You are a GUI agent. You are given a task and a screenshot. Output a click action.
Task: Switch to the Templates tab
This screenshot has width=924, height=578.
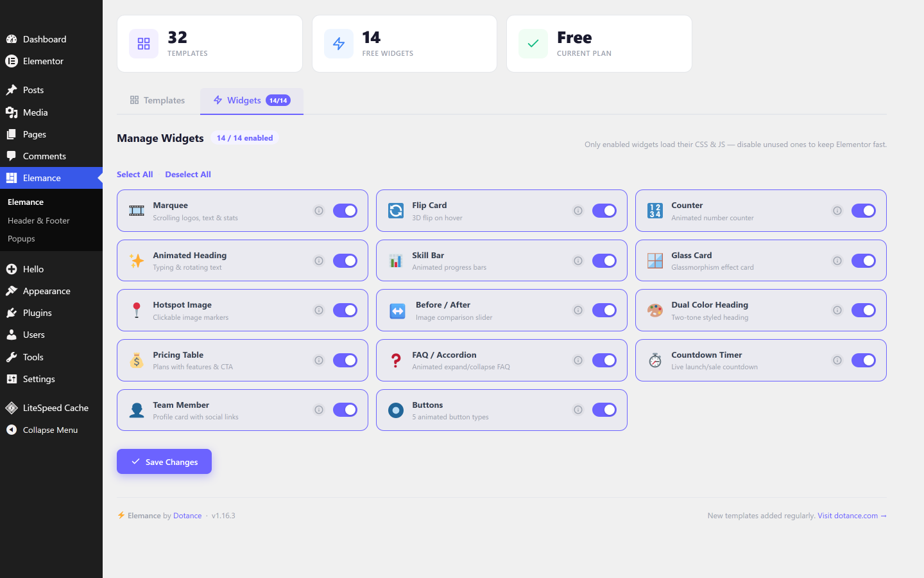pyautogui.click(x=157, y=101)
